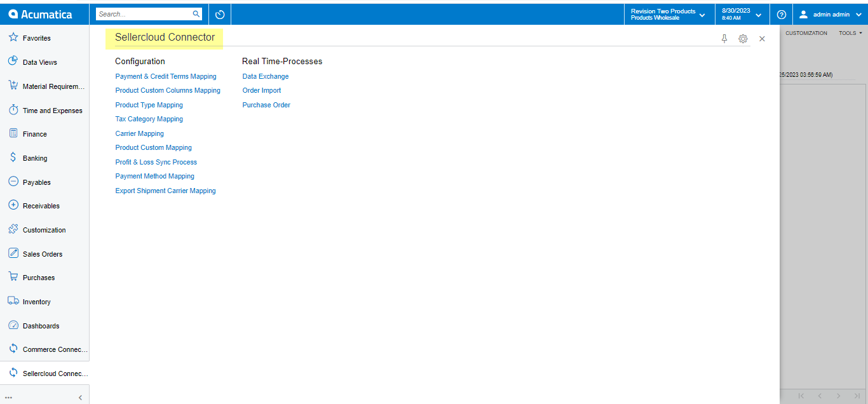Open Product Custom Columns Mapping
The image size is (868, 404).
(x=168, y=90)
